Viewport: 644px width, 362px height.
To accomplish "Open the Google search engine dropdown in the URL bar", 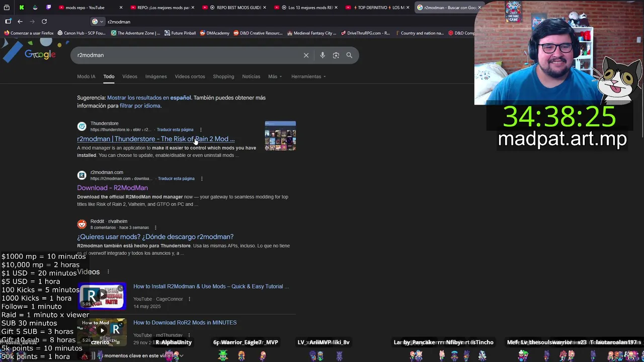I will pos(97,22).
